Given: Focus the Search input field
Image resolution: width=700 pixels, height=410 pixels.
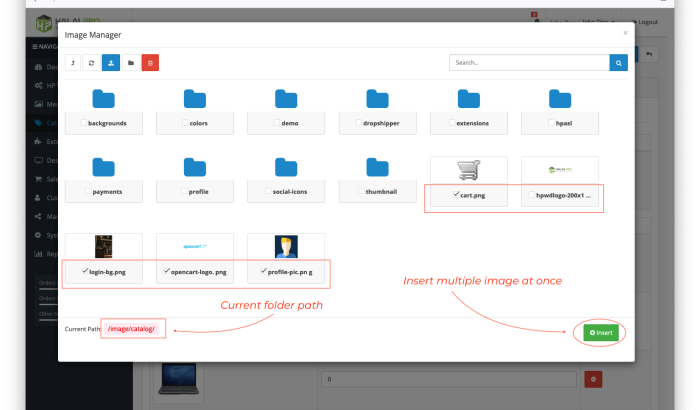Looking at the screenshot, I should [529, 63].
